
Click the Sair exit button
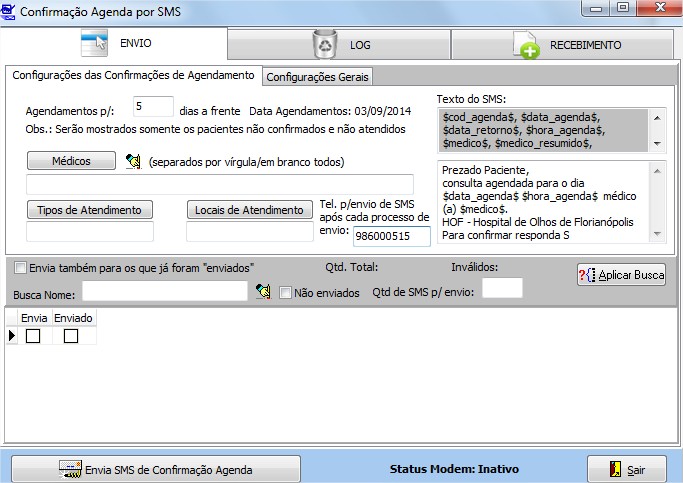click(626, 468)
